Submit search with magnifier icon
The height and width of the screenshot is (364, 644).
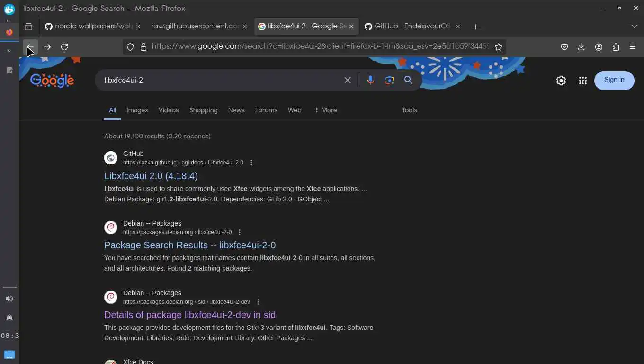(x=409, y=80)
